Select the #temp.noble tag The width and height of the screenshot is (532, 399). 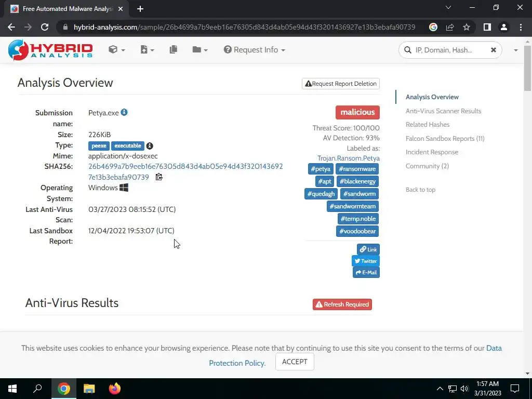pos(358,219)
